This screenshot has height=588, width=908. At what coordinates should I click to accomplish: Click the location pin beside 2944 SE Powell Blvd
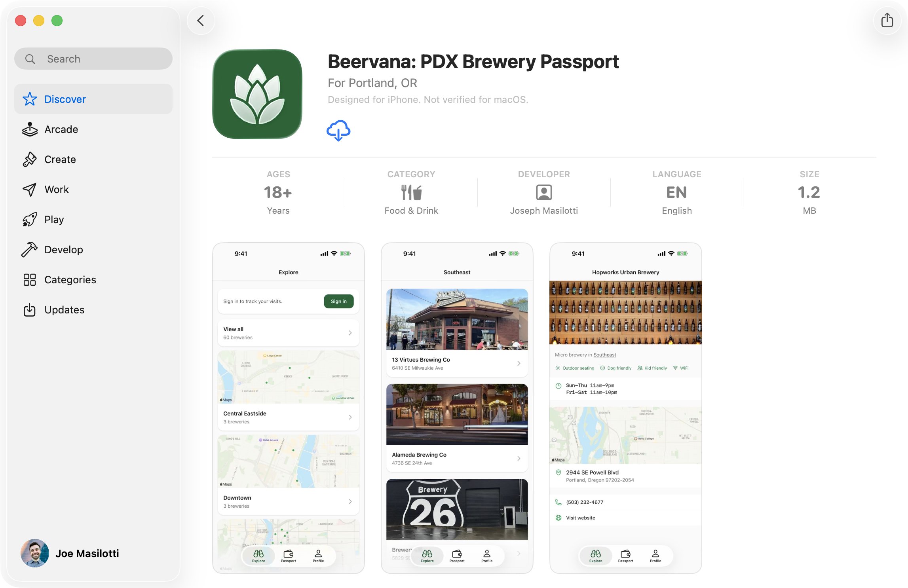pos(558,472)
